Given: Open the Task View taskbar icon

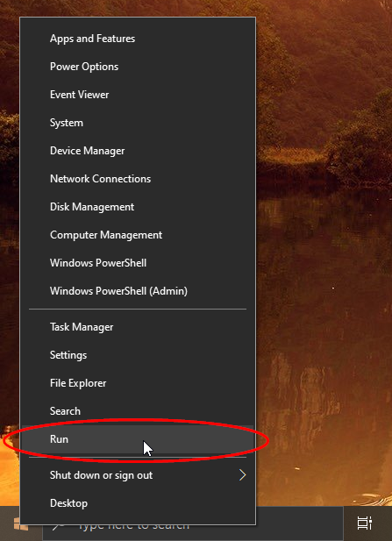Looking at the screenshot, I should (x=365, y=523).
